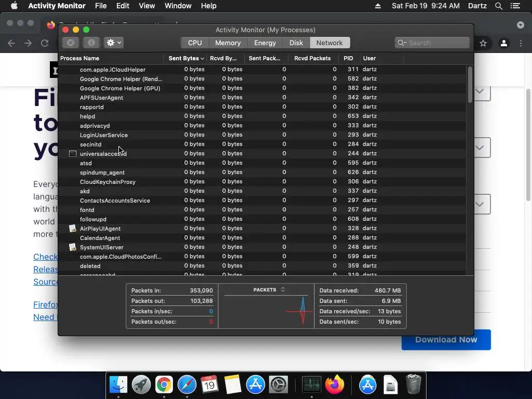Select the Network tab

[x=329, y=43]
